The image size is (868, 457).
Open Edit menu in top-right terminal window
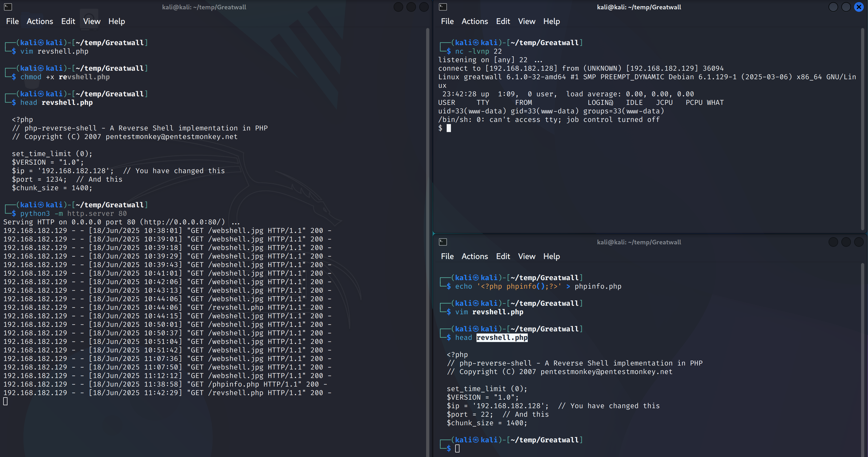tap(503, 21)
